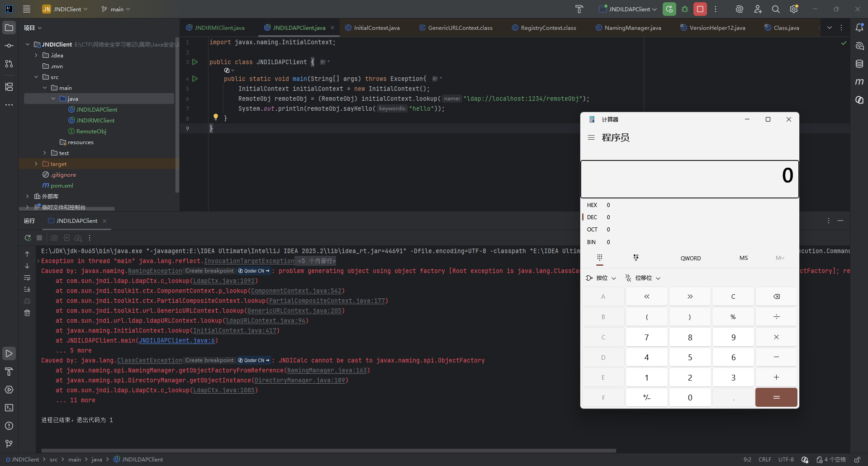Open the calculator Bit shift (位移位) dropdown

[x=643, y=278]
